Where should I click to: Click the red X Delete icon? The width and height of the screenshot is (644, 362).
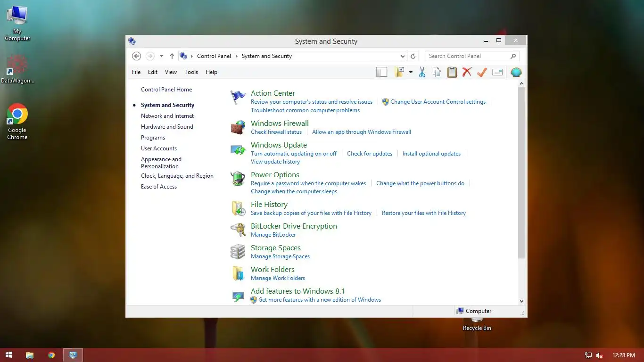pyautogui.click(x=467, y=72)
